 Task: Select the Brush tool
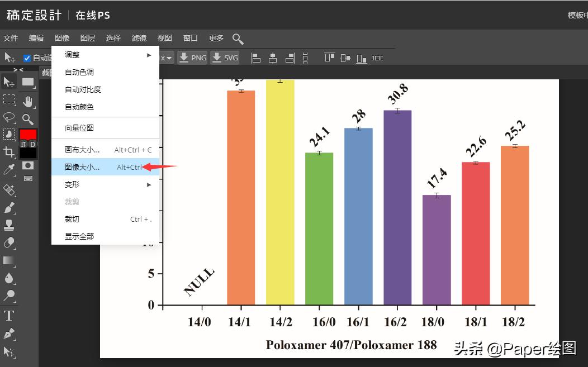click(9, 208)
